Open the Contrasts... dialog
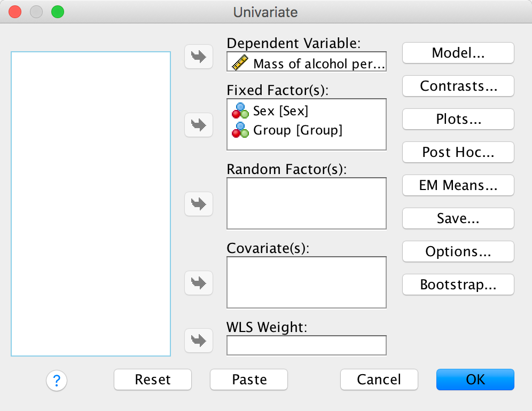The image size is (532, 411). click(x=458, y=86)
